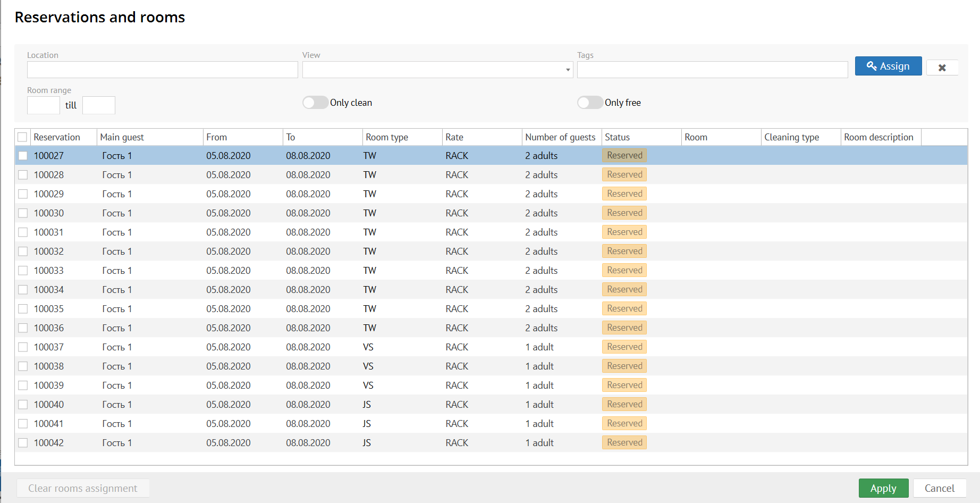Select checkbox for reservation 100035
This screenshot has height=503, width=980.
tap(23, 309)
